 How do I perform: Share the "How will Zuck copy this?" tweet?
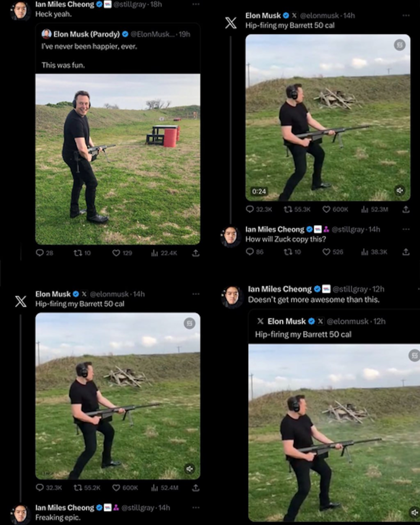click(406, 252)
